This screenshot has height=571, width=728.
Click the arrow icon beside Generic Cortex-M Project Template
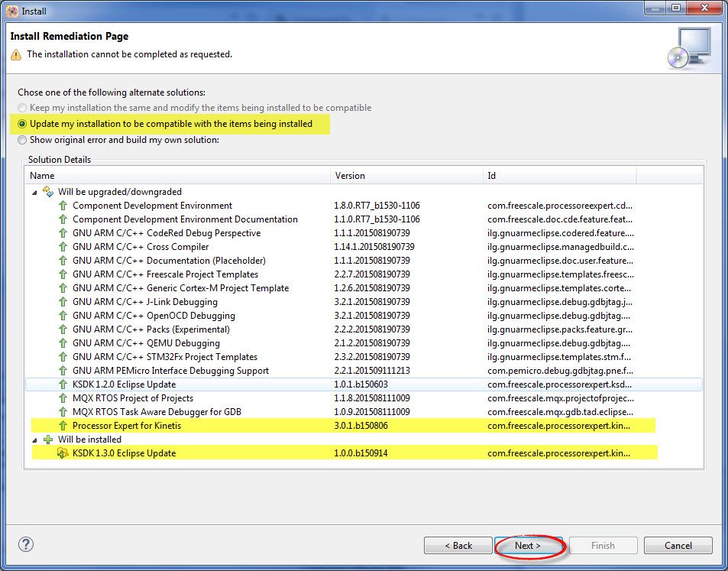[x=63, y=288]
